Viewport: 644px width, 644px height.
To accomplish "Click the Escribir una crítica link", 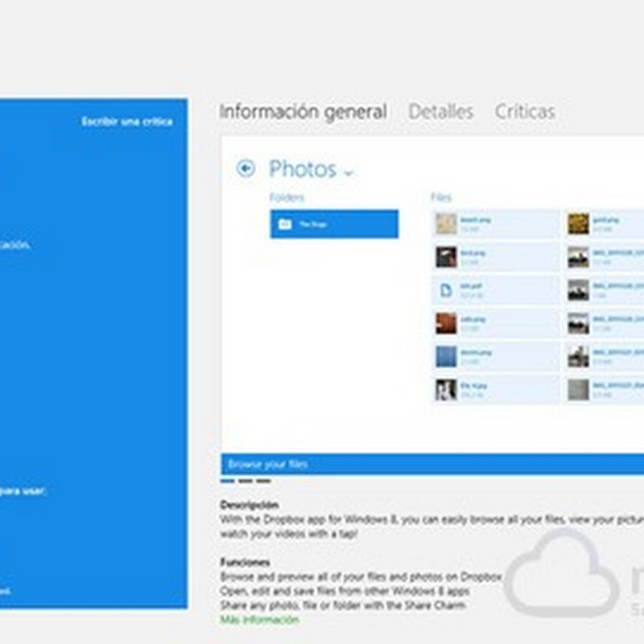I will coord(127,122).
